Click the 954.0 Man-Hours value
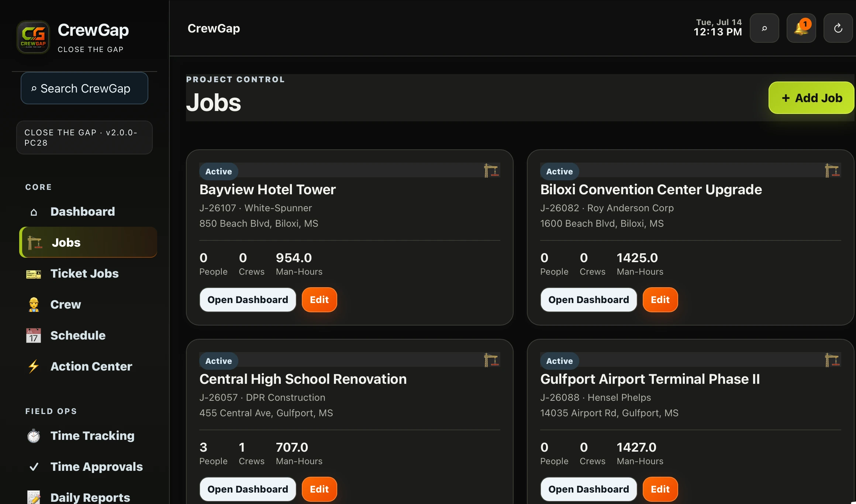856x504 pixels. [x=294, y=258]
